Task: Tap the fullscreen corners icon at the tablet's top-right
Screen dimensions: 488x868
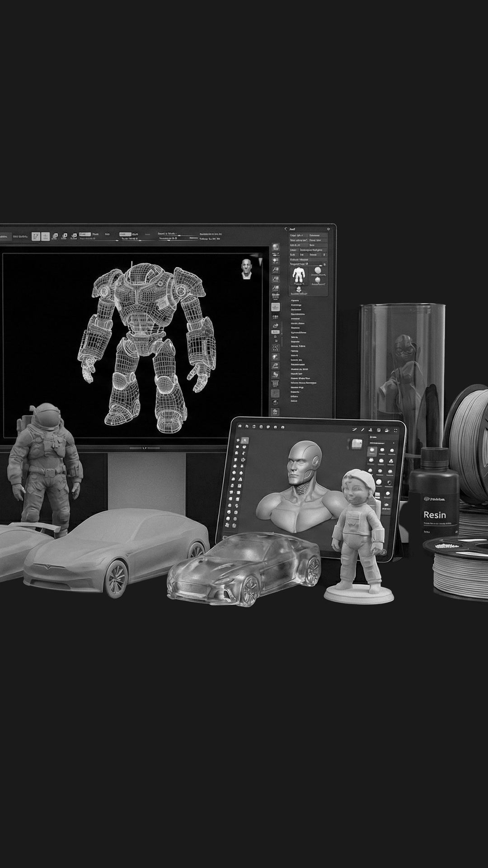Action: pyautogui.click(x=395, y=430)
